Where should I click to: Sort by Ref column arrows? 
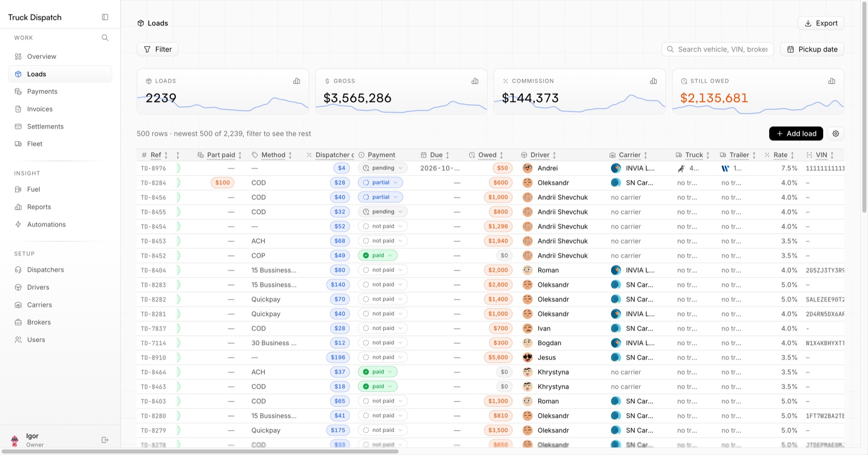tap(166, 155)
